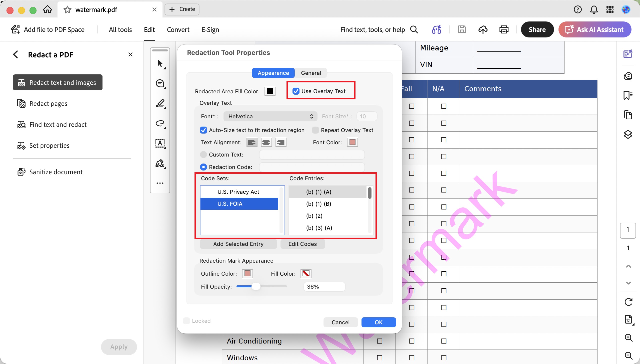Open the page thumbnails panel
The image size is (640, 364).
pyautogui.click(x=628, y=115)
